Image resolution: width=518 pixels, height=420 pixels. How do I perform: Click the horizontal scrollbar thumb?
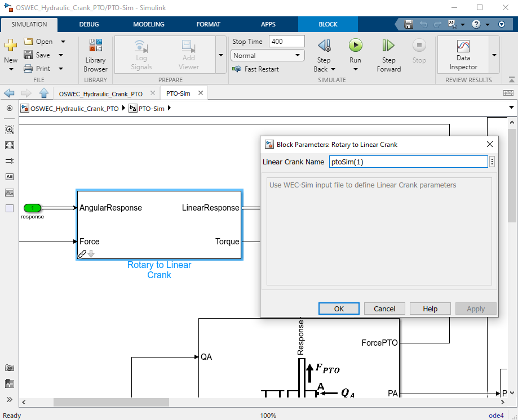point(112,402)
